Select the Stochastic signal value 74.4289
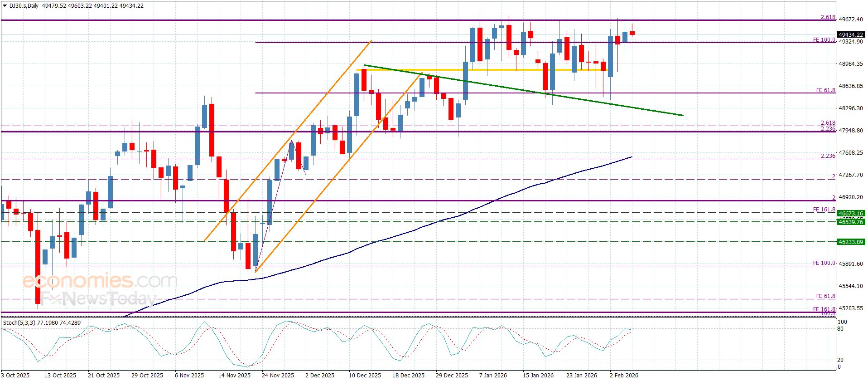The image size is (868, 381). click(70, 323)
